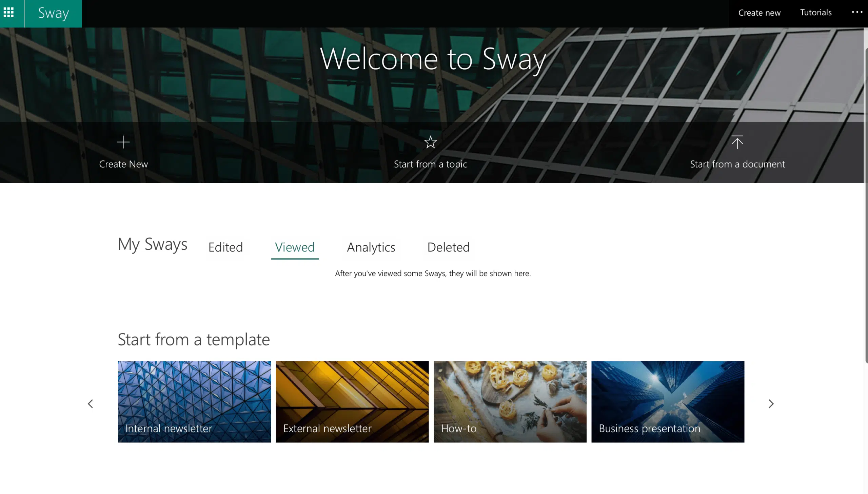Select Start from a topic label
868x494 pixels.
[x=430, y=164]
